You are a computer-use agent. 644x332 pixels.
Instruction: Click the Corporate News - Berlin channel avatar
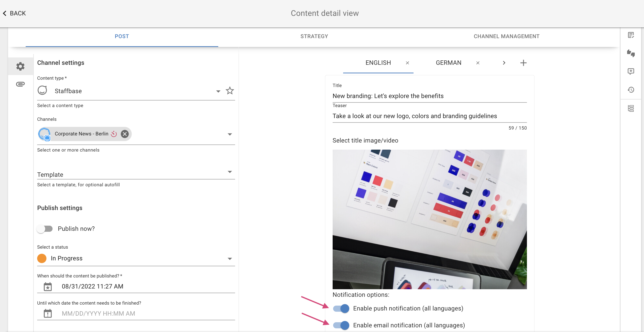(44, 134)
